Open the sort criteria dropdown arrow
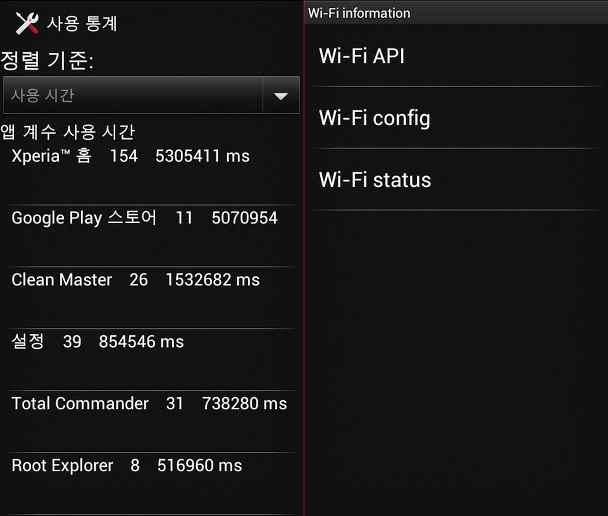608x516 pixels. 281,96
